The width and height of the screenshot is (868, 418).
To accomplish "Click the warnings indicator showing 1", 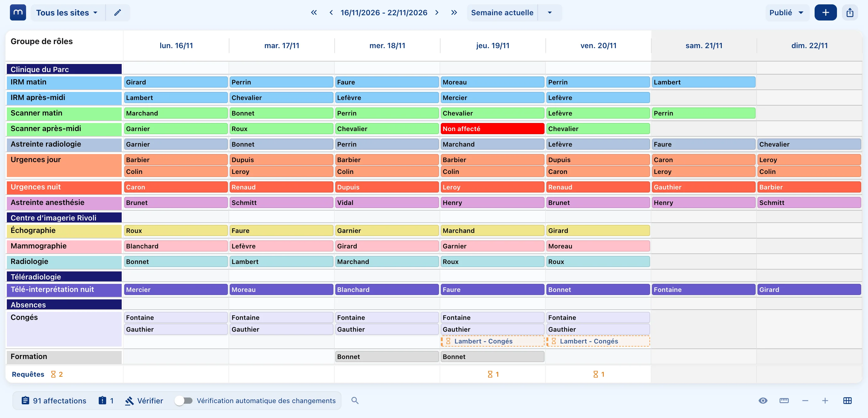I will click(106, 401).
